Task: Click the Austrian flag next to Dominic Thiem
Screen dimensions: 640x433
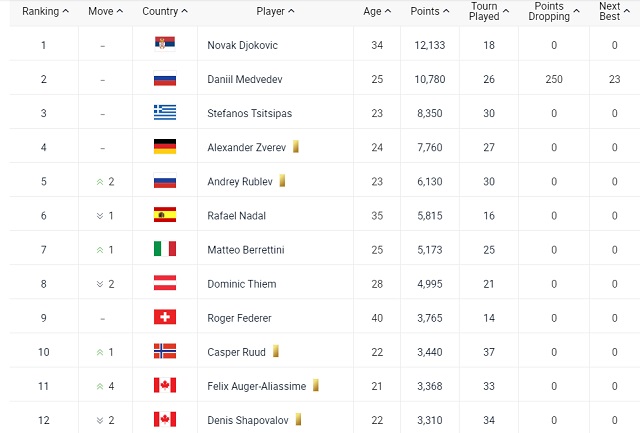Action: coord(164,283)
